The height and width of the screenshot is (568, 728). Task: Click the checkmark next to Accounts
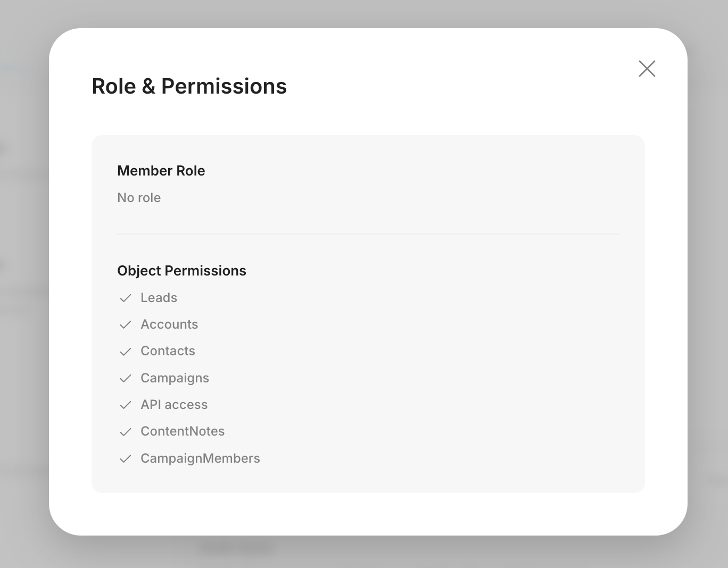pyautogui.click(x=126, y=325)
